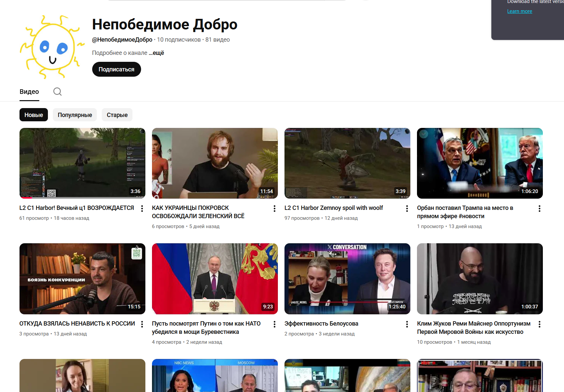Open title Пусть посмотрят Путин о том как НАТО
This screenshot has width=564, height=392.
point(206,328)
